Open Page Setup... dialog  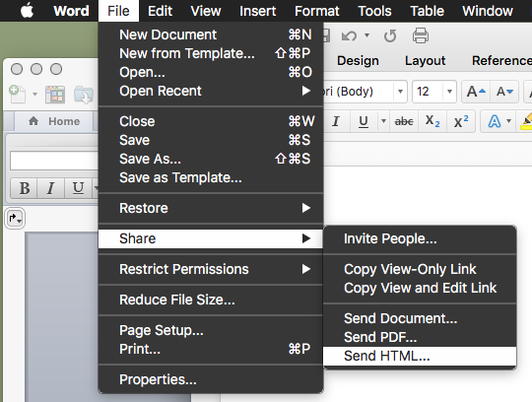tap(211, 330)
